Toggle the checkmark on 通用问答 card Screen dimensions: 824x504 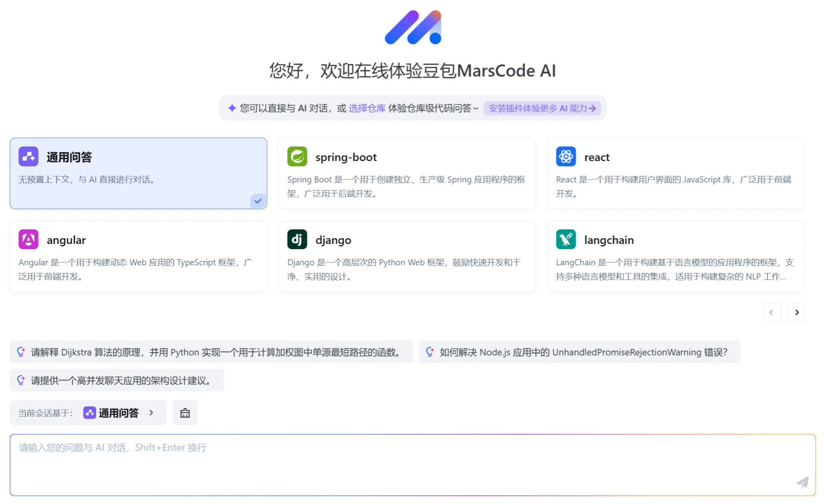(x=258, y=201)
